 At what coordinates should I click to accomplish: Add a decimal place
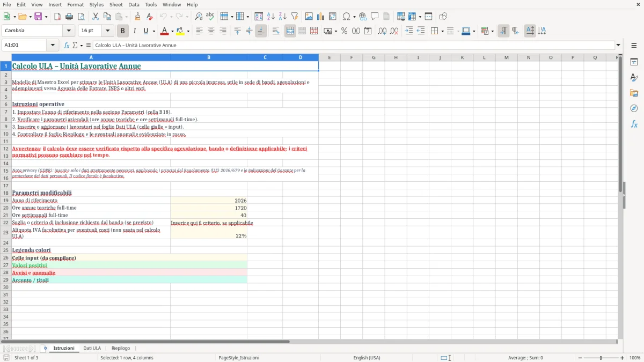(383, 31)
